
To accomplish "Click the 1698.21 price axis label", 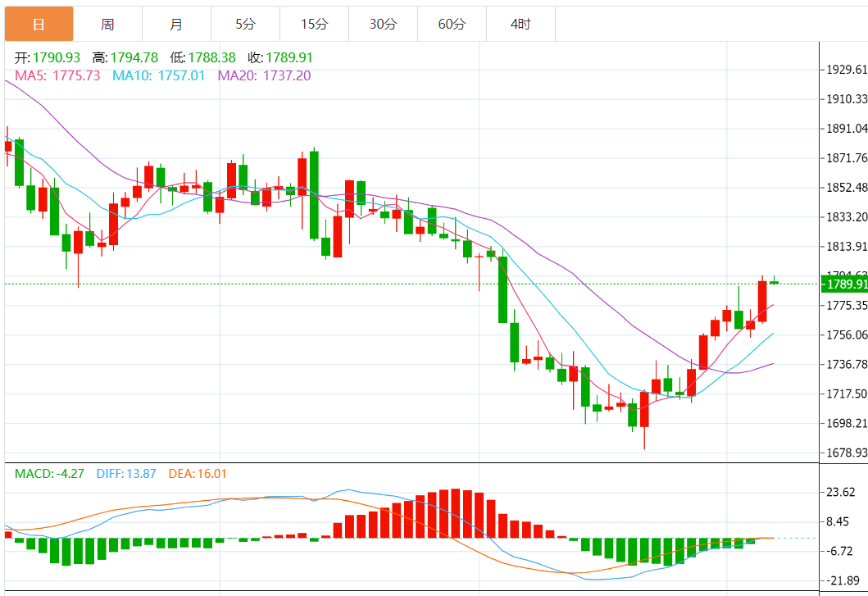I will [x=847, y=423].
